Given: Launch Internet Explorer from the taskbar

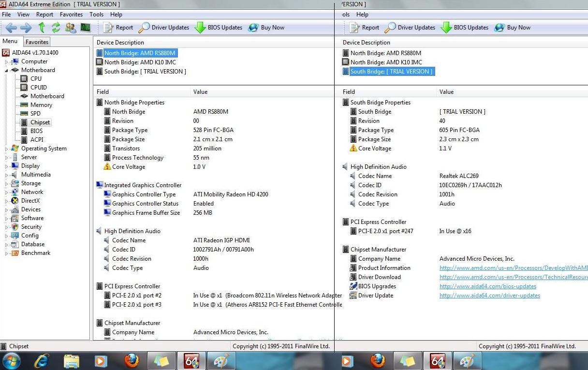Looking at the screenshot, I should click(x=43, y=361).
